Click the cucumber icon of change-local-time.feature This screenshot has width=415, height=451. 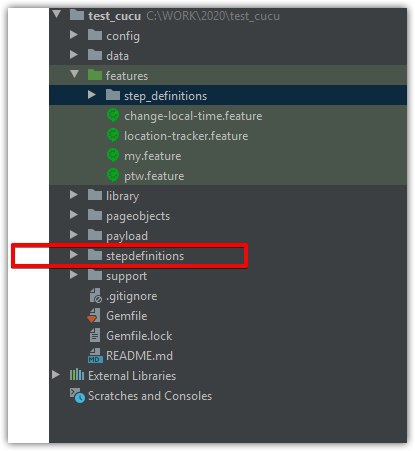(x=113, y=115)
